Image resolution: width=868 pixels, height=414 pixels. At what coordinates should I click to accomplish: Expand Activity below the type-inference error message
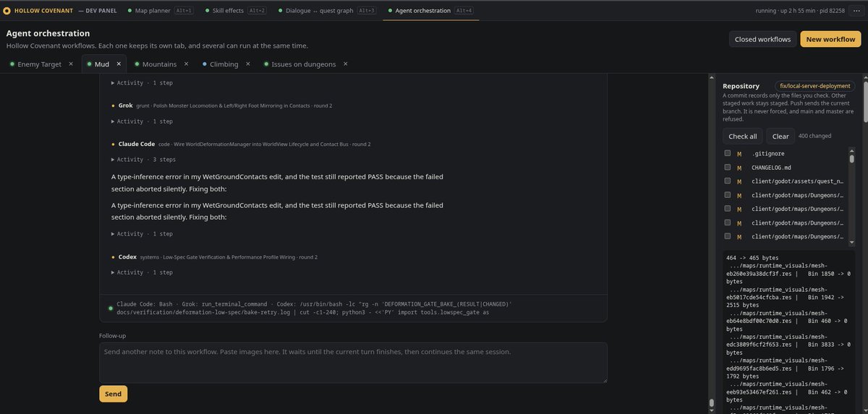[x=142, y=234]
